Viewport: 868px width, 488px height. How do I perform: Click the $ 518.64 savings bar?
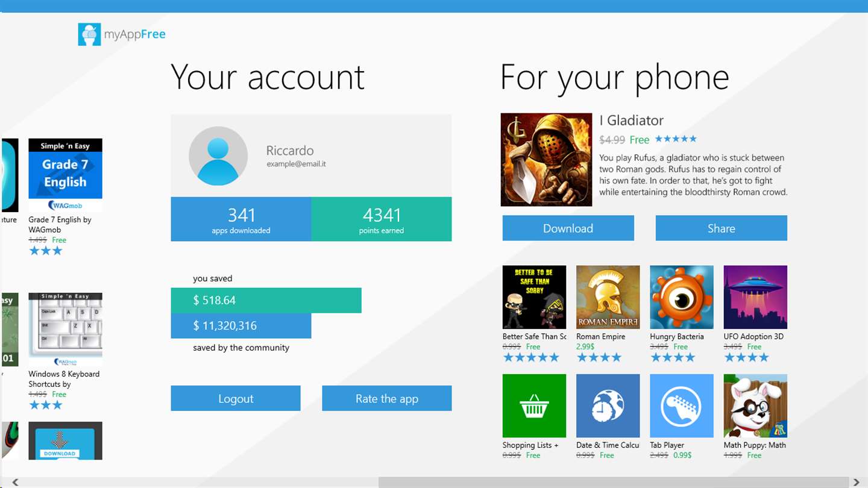pyautogui.click(x=266, y=300)
